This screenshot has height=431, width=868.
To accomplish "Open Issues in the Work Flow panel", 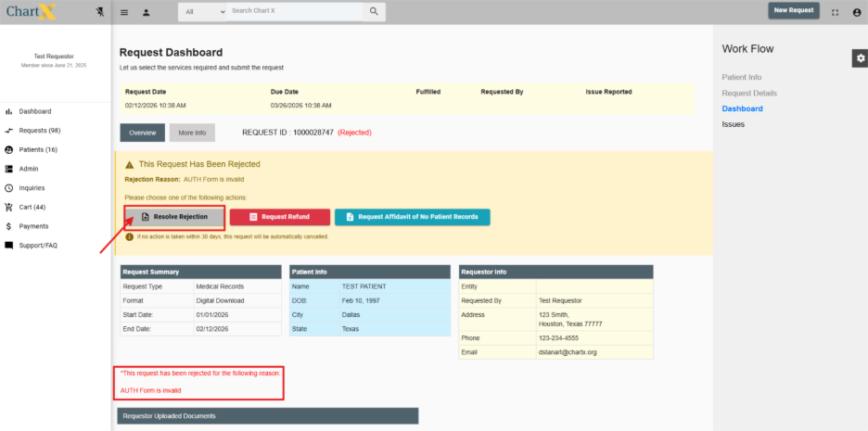I will tap(733, 124).
